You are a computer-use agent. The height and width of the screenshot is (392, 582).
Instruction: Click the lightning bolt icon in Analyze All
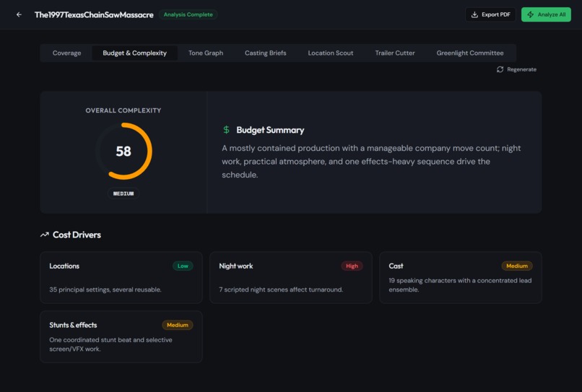click(531, 15)
